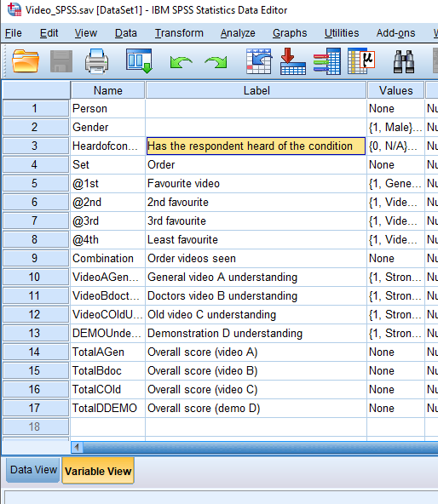Click the 'Order' label cell
The width and height of the screenshot is (438, 504).
[256, 164]
